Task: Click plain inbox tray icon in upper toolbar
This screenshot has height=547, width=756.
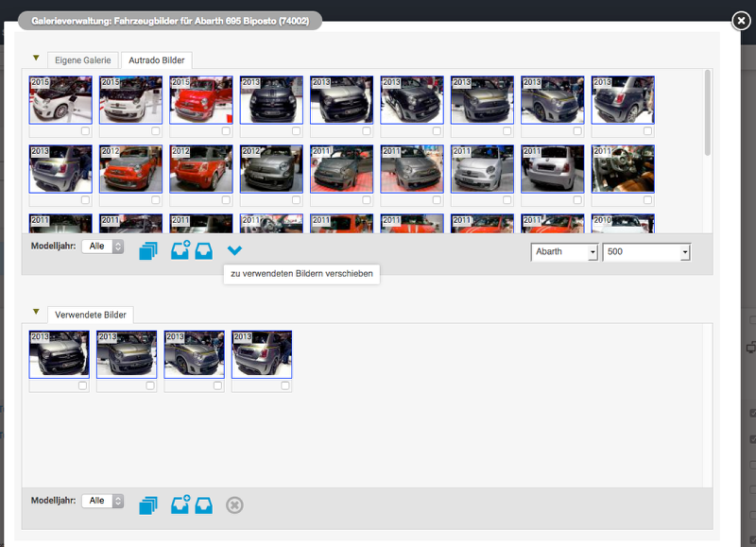Action: (x=203, y=250)
